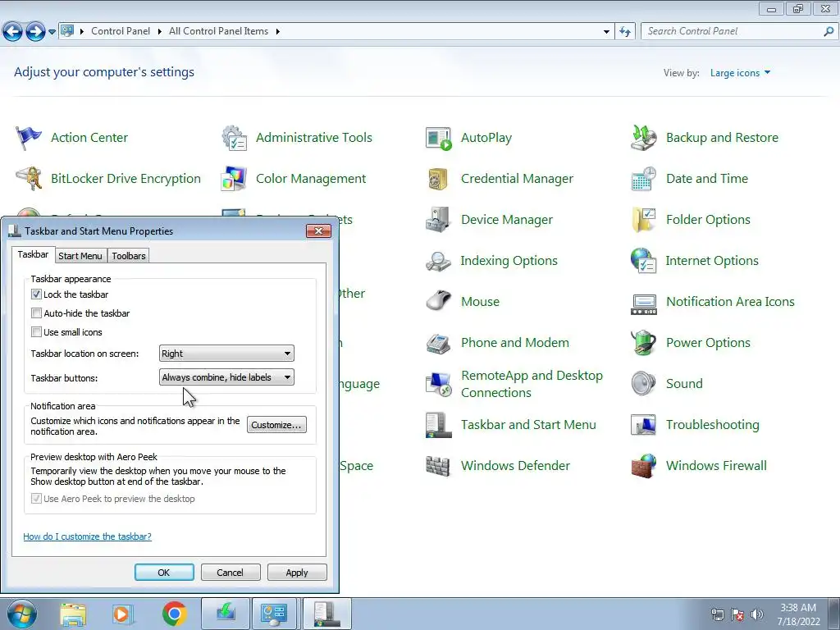Open Chrome from the taskbar
Screen dimensions: 840x630
click(175, 614)
